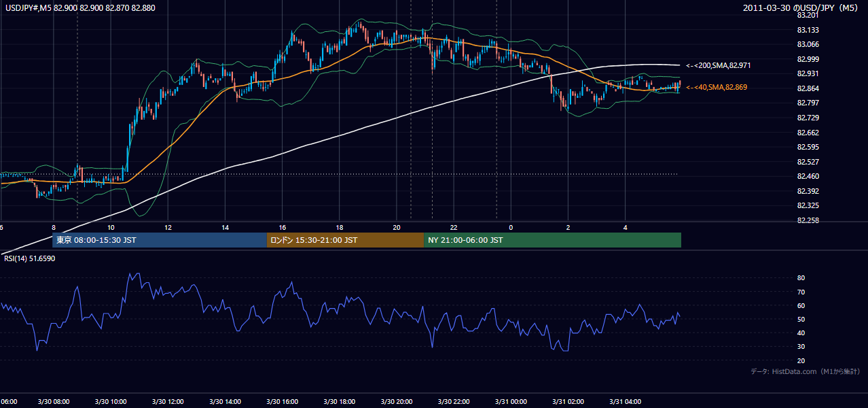Click the 82.527 price axis label
Screen dimensions: 868x408
pyautogui.click(x=807, y=162)
